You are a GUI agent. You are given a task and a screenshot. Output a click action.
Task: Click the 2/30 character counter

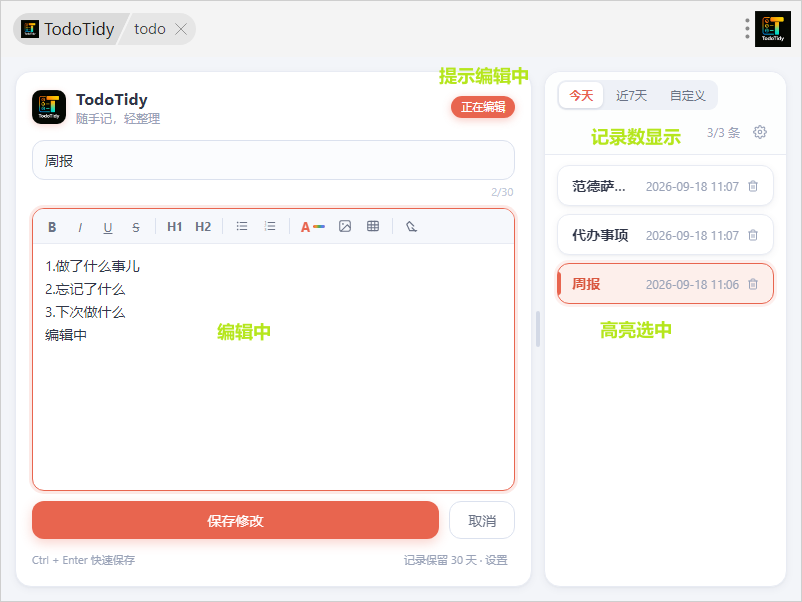(502, 192)
